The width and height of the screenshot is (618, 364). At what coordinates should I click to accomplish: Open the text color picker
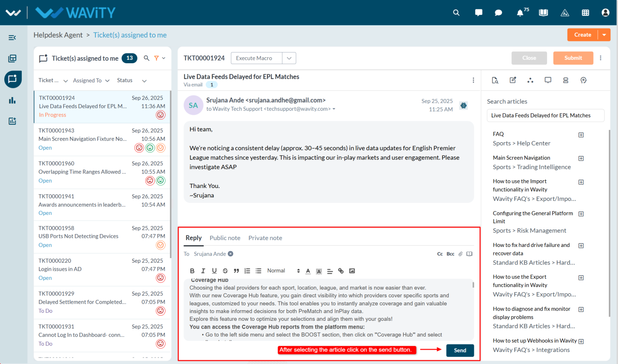(x=308, y=271)
